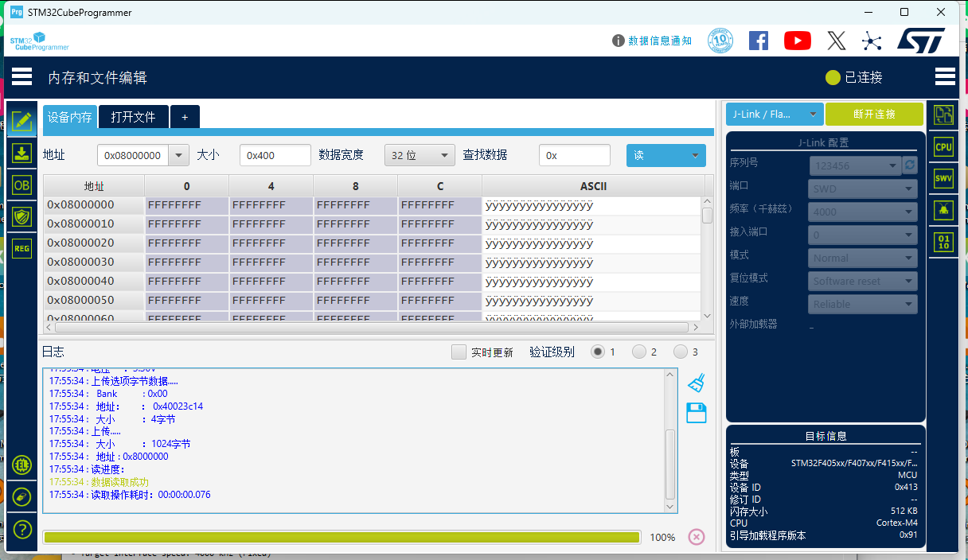The image size is (968, 560).
Task: Open the SWD port dropdown
Action: tap(863, 189)
